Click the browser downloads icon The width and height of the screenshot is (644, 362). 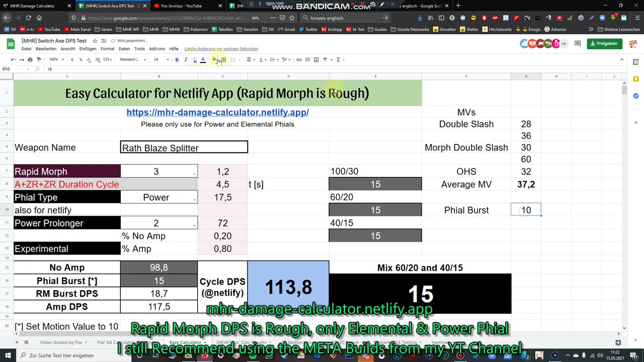(420, 18)
